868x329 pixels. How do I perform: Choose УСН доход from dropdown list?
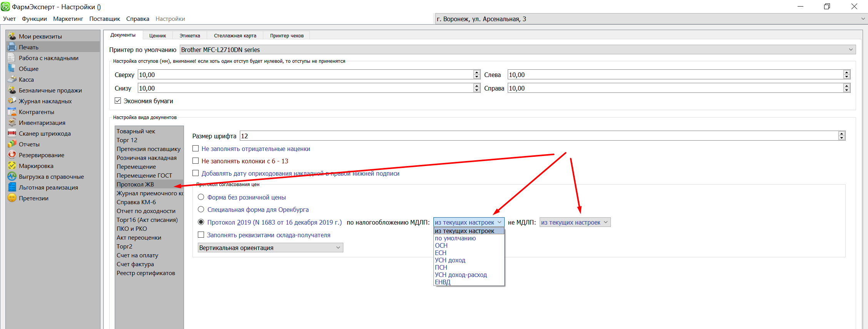[450, 260]
